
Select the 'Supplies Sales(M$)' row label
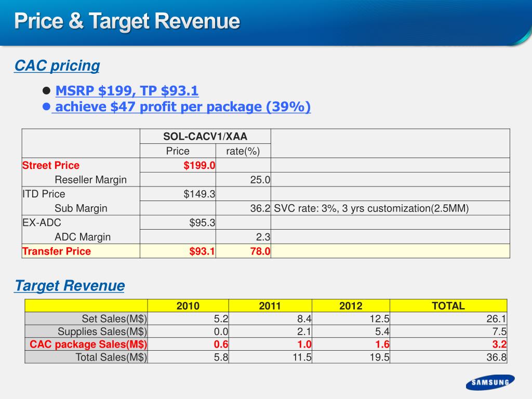point(102,331)
